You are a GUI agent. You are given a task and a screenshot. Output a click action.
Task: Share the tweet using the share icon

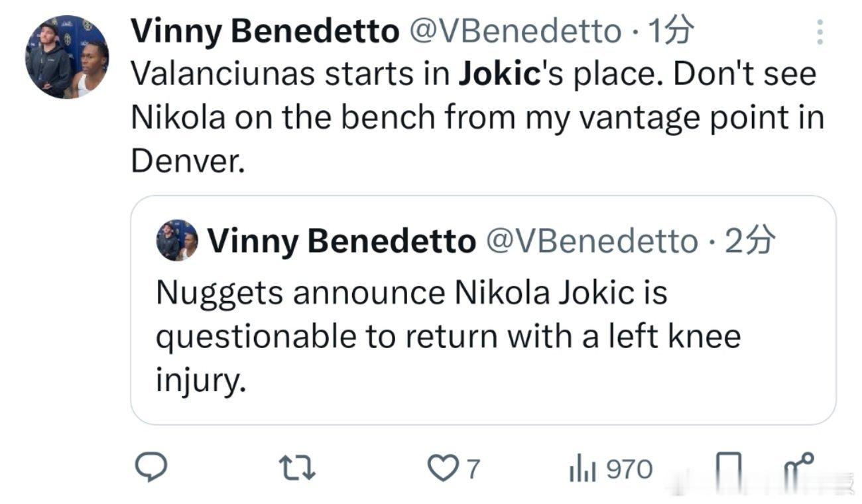point(798,468)
